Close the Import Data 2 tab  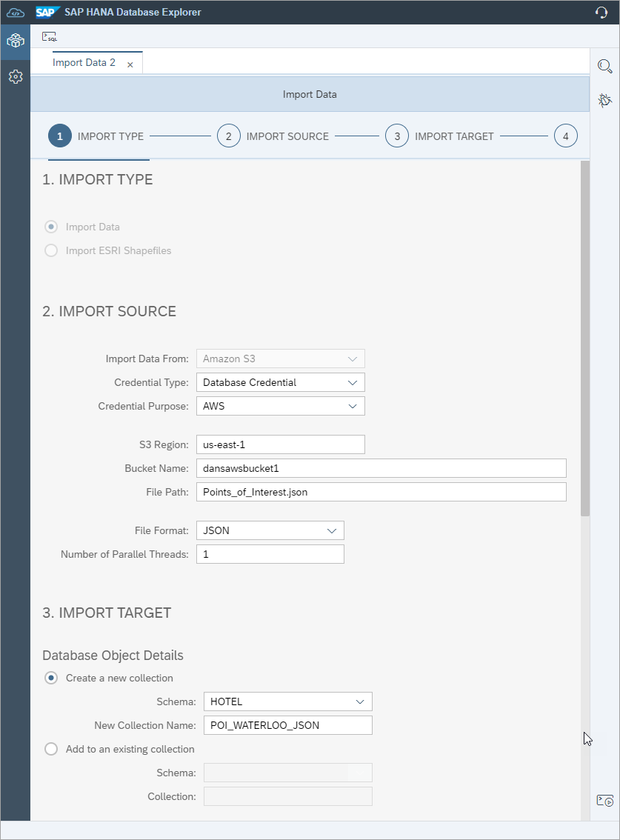(130, 64)
